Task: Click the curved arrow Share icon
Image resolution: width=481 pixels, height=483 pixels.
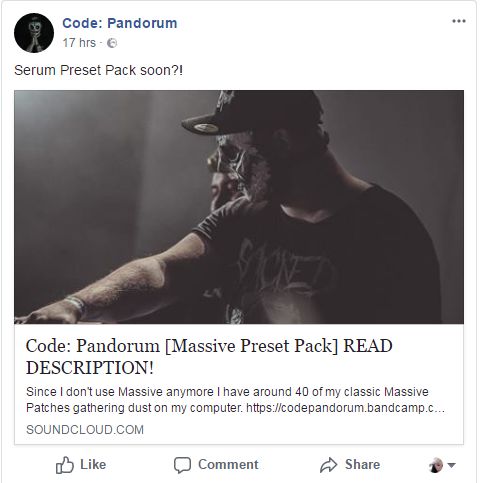Action: click(x=329, y=465)
